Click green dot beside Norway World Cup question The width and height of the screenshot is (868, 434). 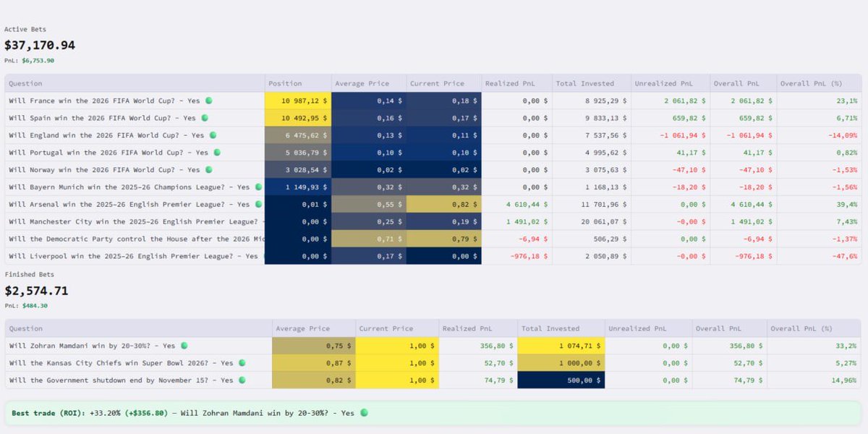(x=208, y=170)
